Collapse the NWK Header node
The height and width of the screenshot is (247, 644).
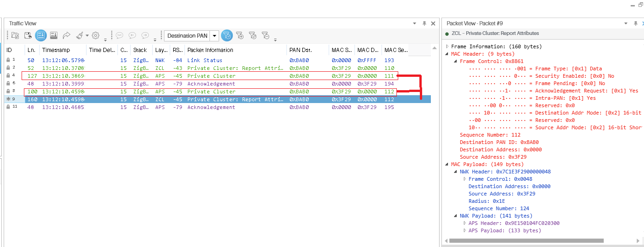456,172
